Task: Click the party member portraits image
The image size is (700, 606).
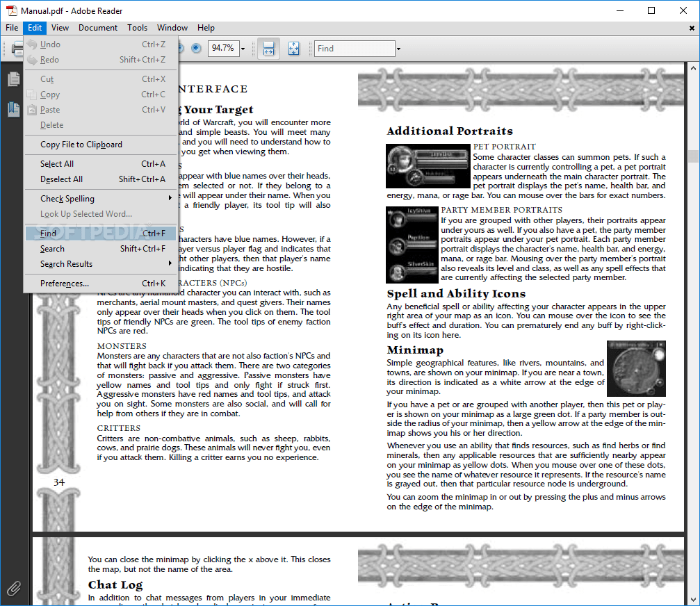Action: [412, 245]
